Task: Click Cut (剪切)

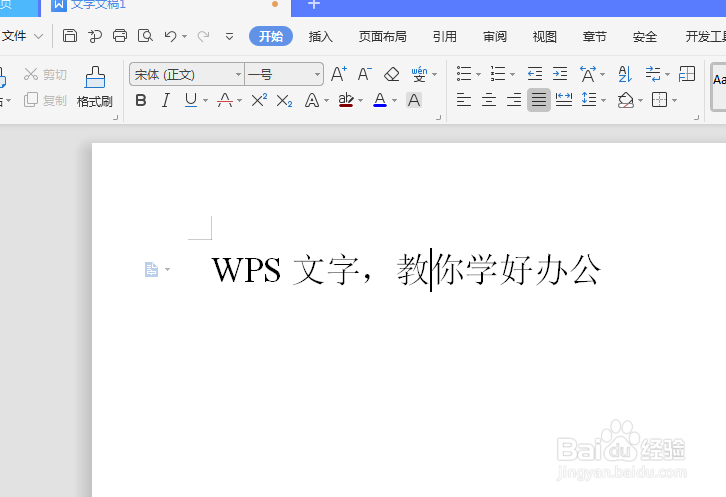Action: 45,74
